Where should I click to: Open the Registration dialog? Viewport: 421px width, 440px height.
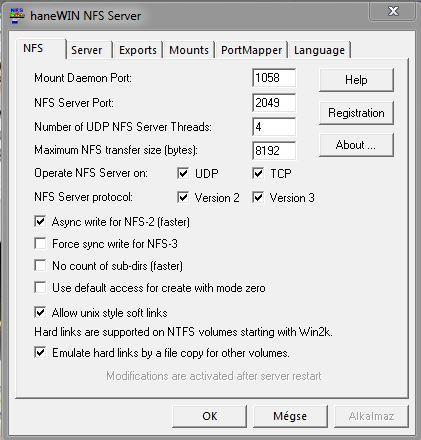[356, 113]
